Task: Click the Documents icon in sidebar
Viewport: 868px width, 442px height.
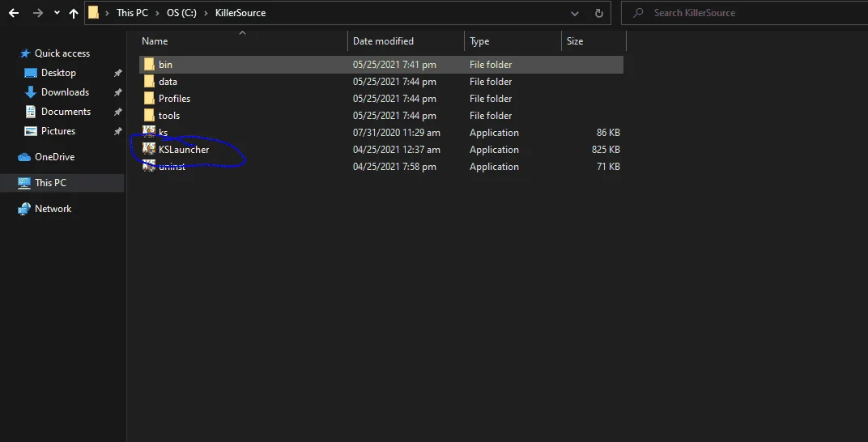Action: pos(31,111)
